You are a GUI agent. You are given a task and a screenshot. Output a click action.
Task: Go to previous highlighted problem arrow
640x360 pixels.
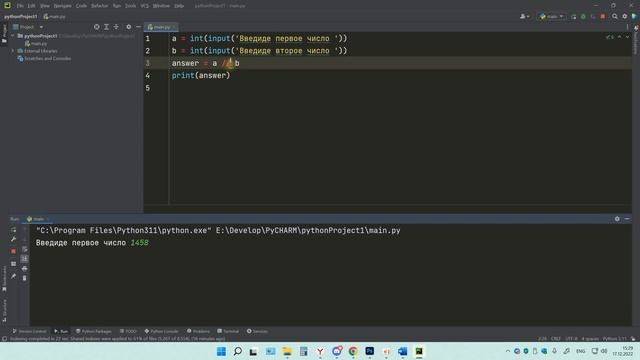[x=620, y=37]
